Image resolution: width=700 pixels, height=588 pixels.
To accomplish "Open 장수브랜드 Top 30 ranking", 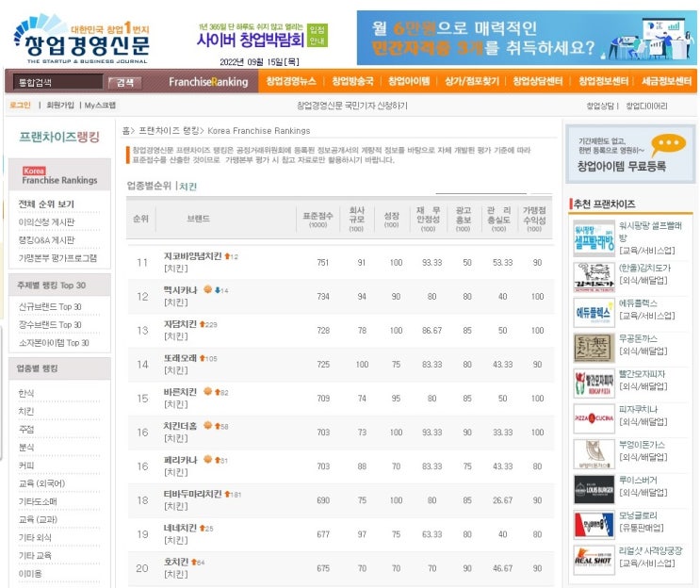I will [x=50, y=324].
